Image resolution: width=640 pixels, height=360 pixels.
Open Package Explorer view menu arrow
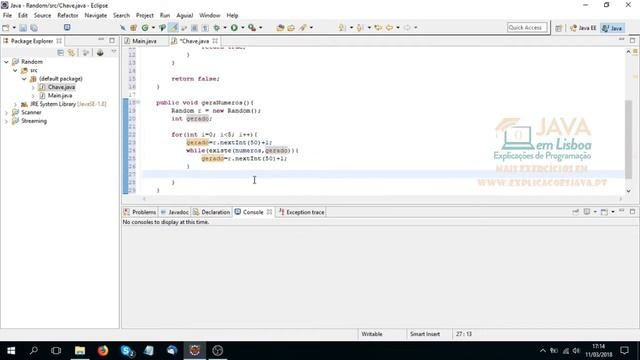113,52
